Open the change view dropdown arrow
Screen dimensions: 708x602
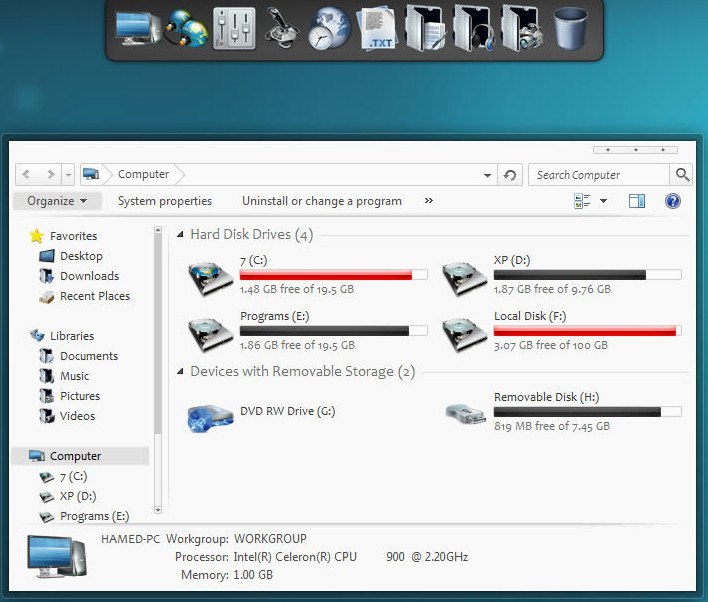(x=603, y=201)
